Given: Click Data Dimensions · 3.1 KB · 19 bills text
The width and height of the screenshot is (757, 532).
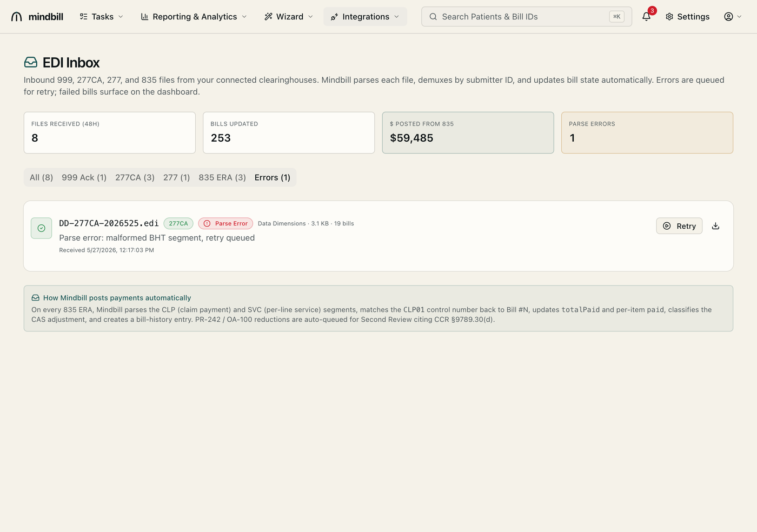Looking at the screenshot, I should pyautogui.click(x=306, y=223).
